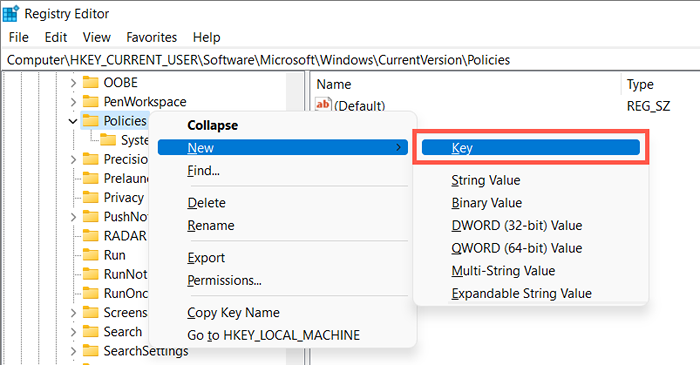The image size is (700, 365).
Task: Open the Favorites menu
Action: (x=151, y=37)
